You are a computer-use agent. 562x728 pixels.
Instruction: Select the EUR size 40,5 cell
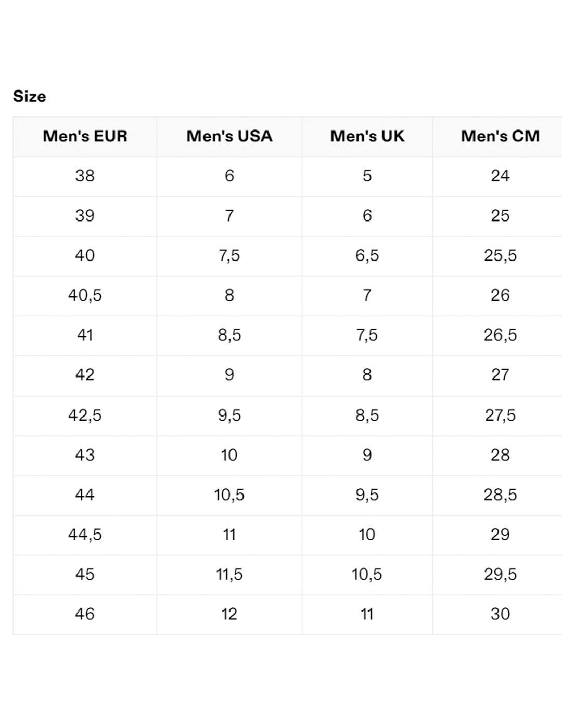click(85, 295)
